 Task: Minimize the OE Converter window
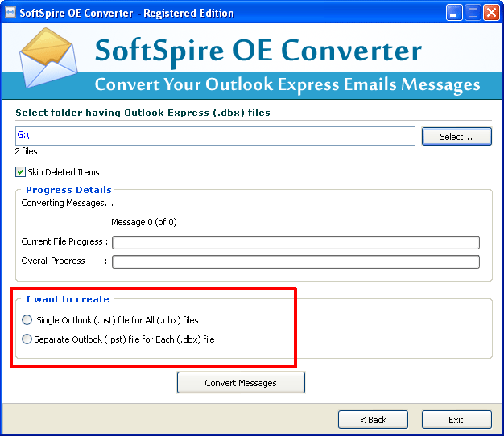453,13
